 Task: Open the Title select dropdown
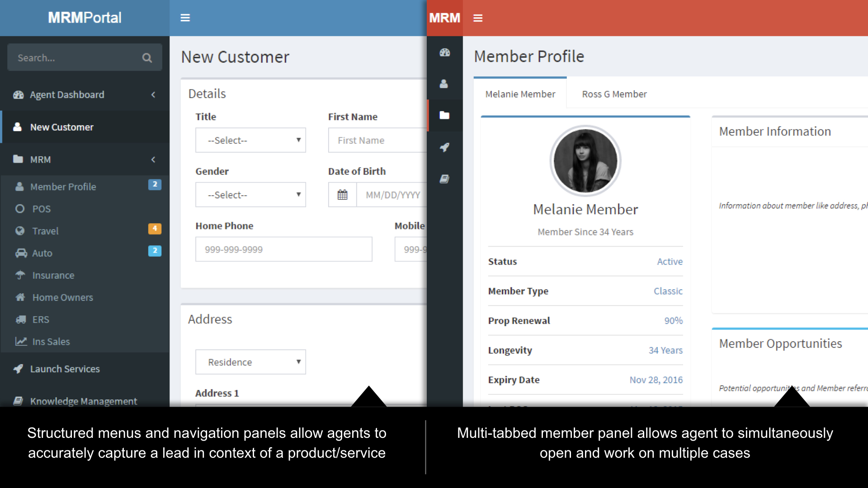tap(250, 140)
